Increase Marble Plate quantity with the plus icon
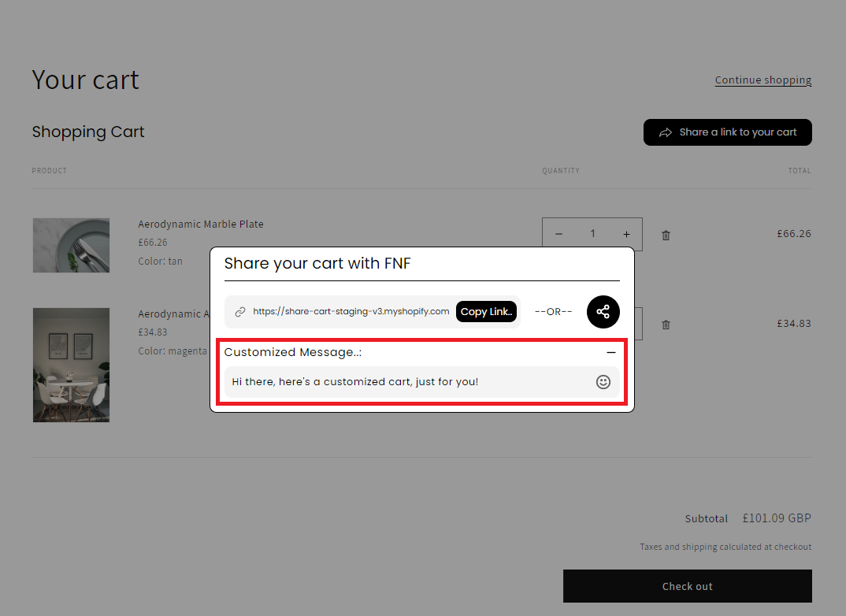 [x=626, y=233]
